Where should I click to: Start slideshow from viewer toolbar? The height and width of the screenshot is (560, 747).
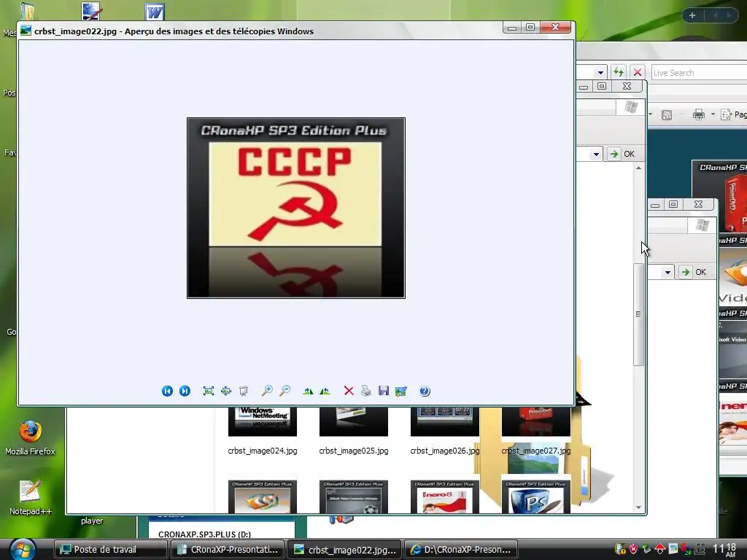coord(244,391)
